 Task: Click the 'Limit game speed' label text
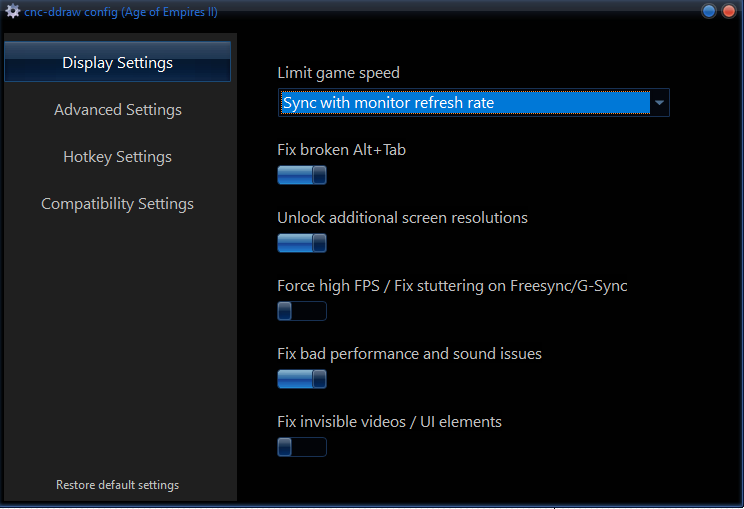(338, 73)
